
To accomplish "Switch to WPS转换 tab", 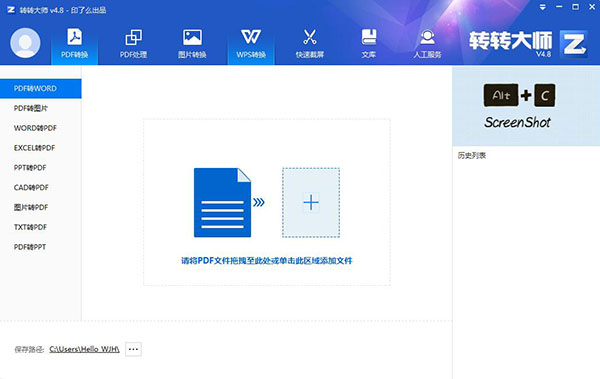I will point(251,43).
